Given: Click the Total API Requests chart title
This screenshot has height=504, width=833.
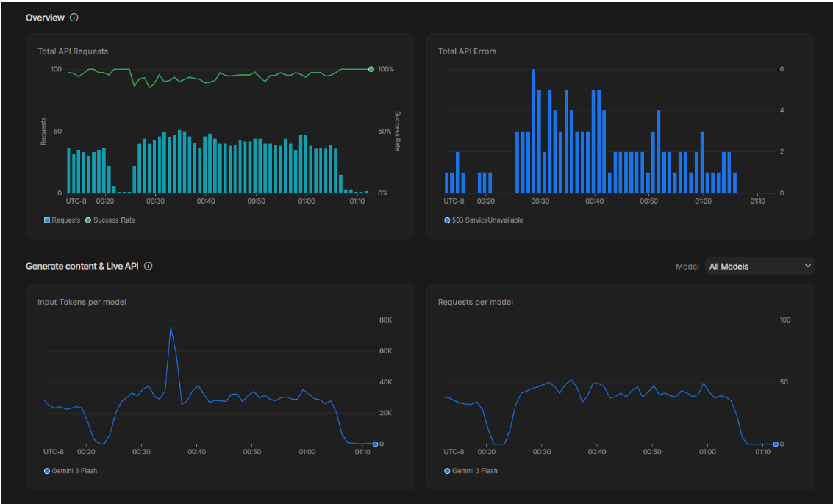Looking at the screenshot, I should click(73, 51).
